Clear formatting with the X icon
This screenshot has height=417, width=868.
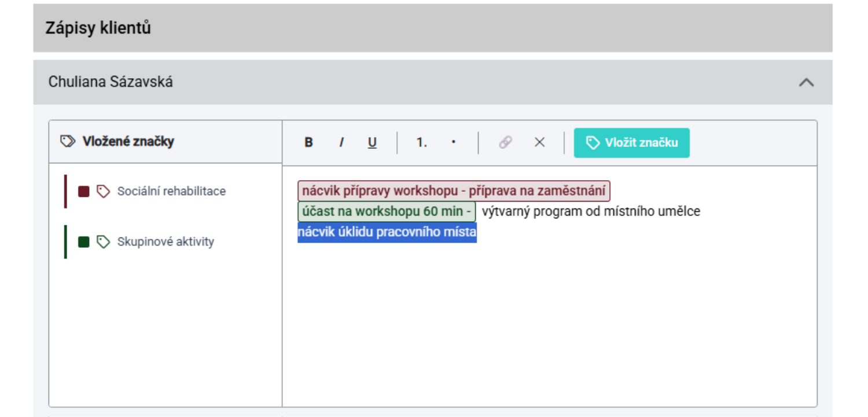[539, 142]
